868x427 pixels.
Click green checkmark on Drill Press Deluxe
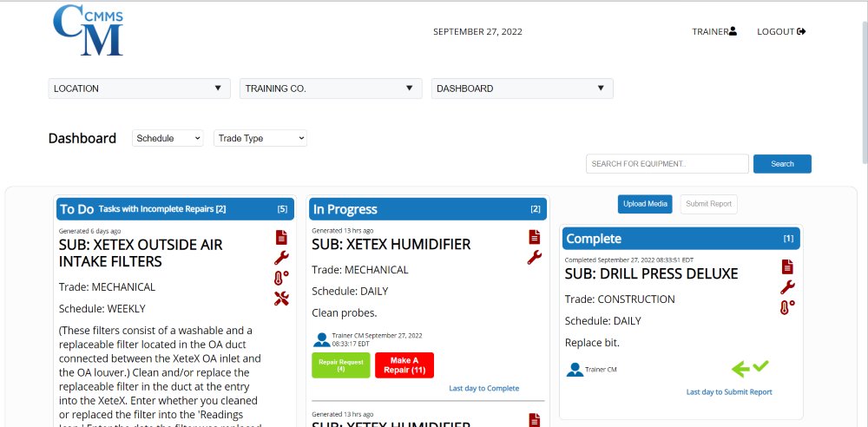coord(761,365)
